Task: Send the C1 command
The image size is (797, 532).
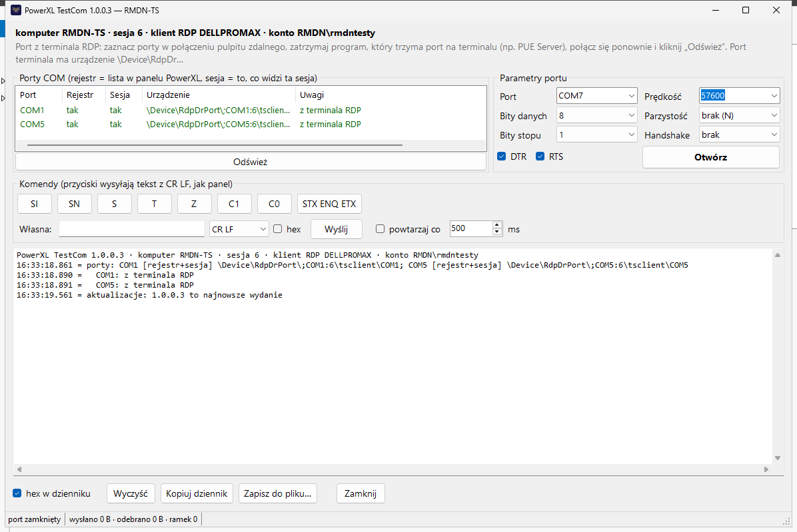Action: click(x=234, y=204)
